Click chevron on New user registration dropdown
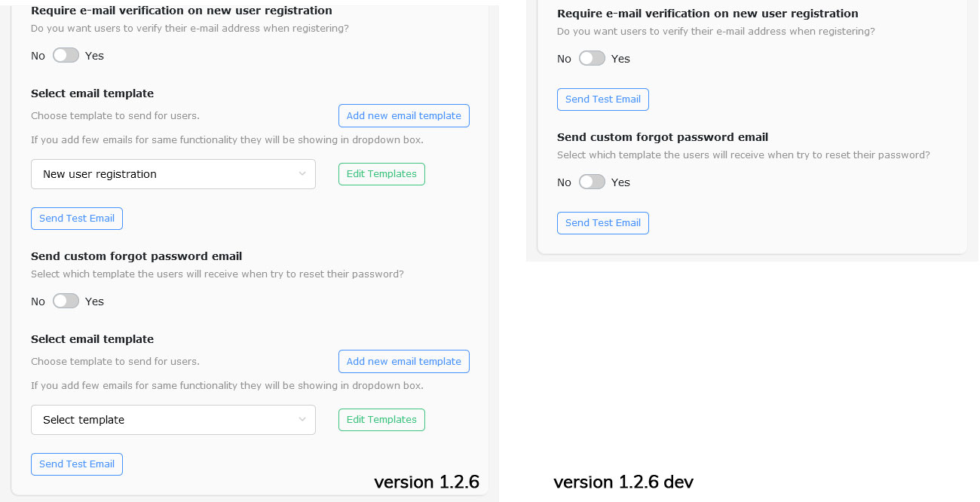This screenshot has height=502, width=980. pyautogui.click(x=302, y=174)
